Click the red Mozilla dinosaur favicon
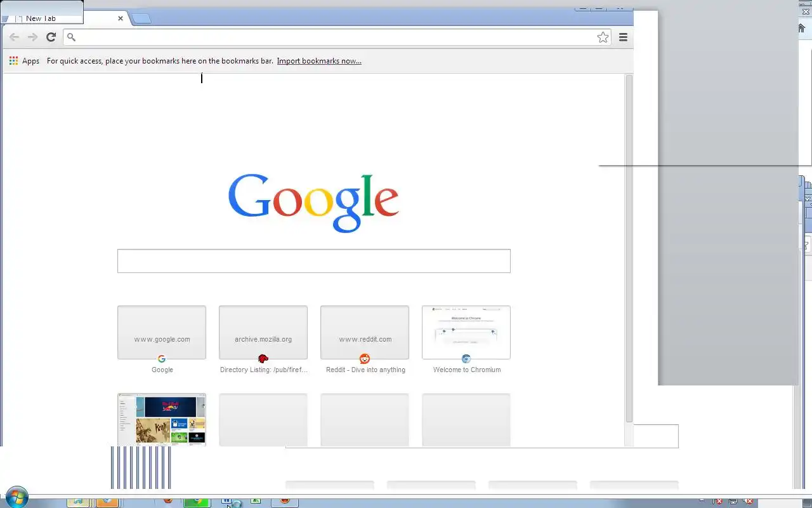This screenshot has width=812, height=508. [x=263, y=359]
